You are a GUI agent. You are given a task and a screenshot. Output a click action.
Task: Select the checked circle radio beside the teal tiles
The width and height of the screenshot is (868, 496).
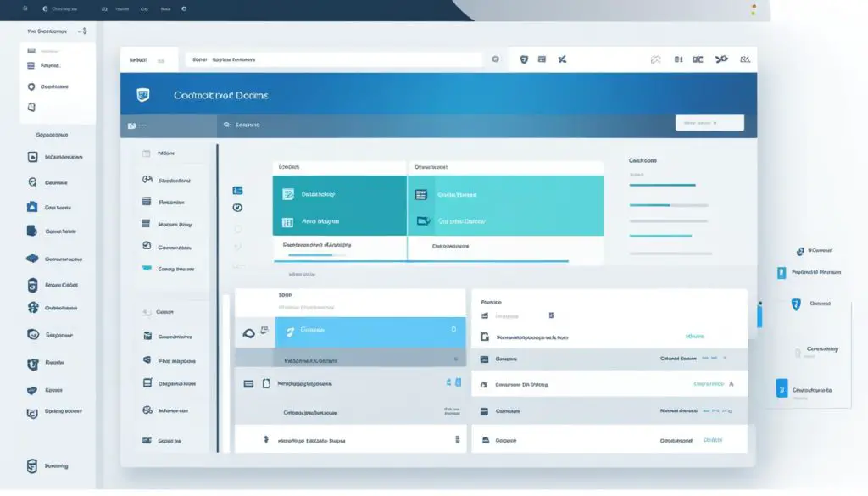[237, 208]
